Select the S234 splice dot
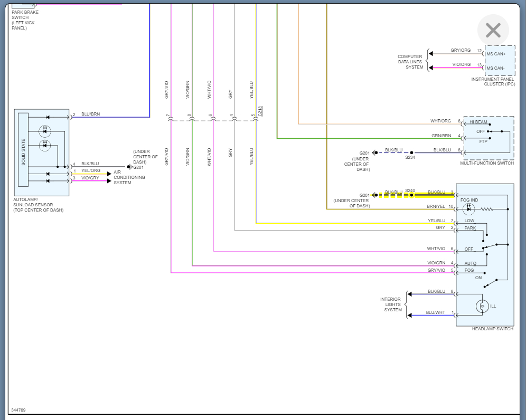This screenshot has height=420, width=526. tap(411, 152)
